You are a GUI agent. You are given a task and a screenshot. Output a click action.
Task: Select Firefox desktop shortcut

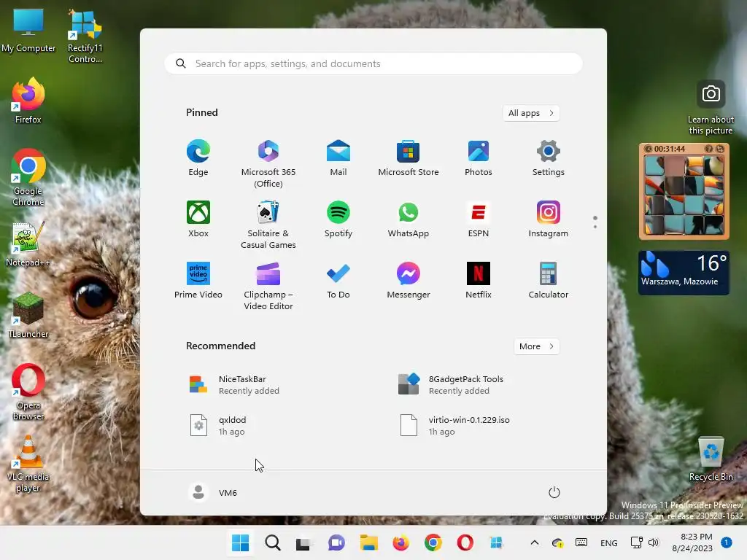[28, 101]
